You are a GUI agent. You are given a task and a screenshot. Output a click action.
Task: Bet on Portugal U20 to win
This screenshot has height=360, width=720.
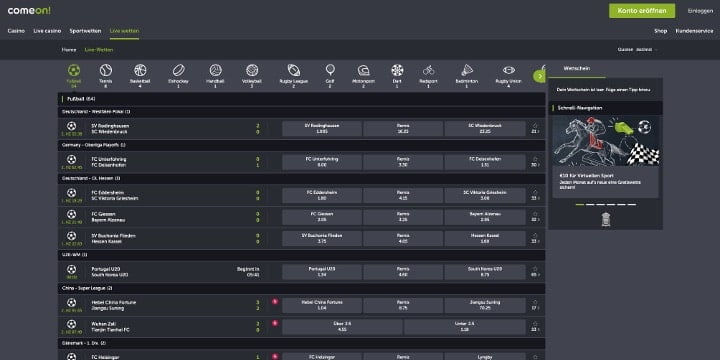click(322, 272)
